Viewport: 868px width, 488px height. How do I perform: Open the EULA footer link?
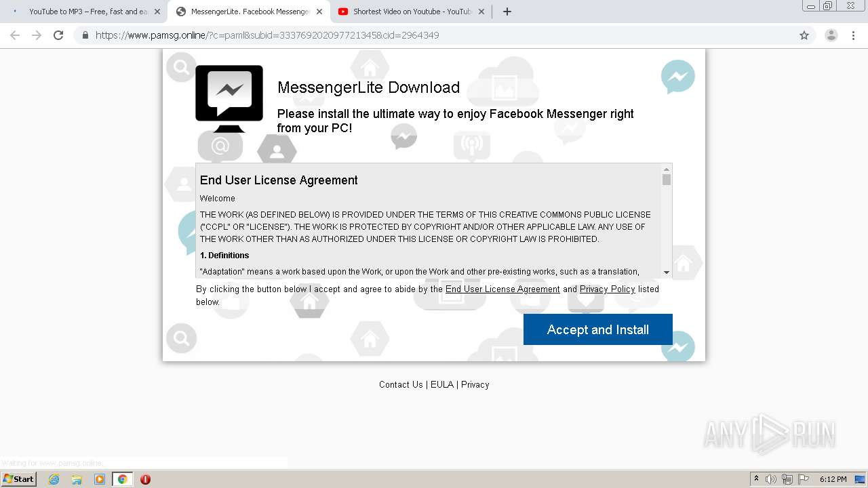tap(441, 384)
